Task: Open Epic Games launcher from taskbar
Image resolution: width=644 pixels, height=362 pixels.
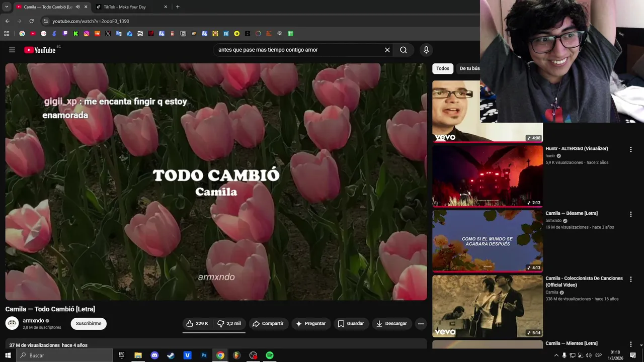Action: [x=122, y=355]
